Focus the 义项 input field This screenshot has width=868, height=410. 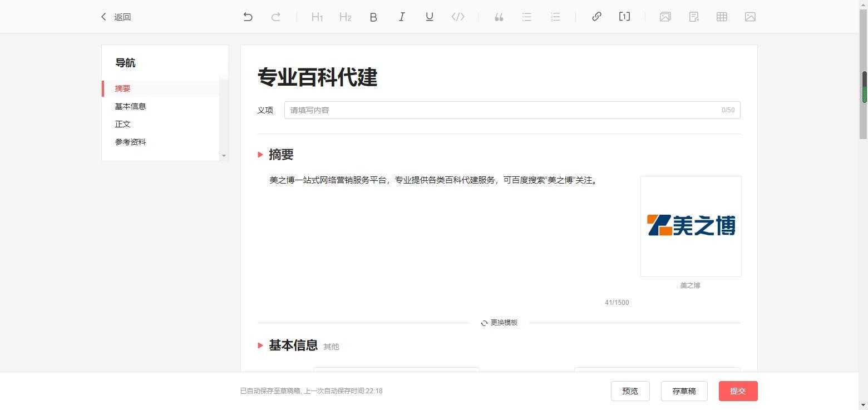(512, 110)
